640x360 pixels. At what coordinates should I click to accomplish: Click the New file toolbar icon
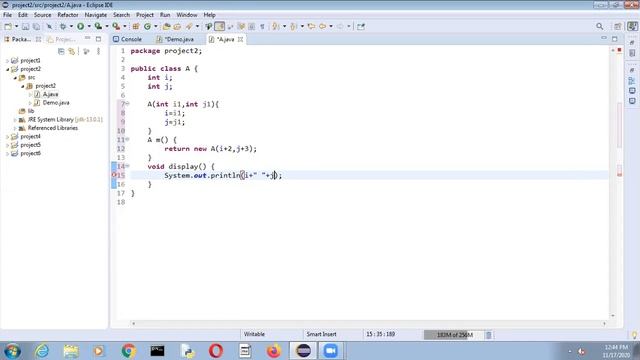[8, 27]
